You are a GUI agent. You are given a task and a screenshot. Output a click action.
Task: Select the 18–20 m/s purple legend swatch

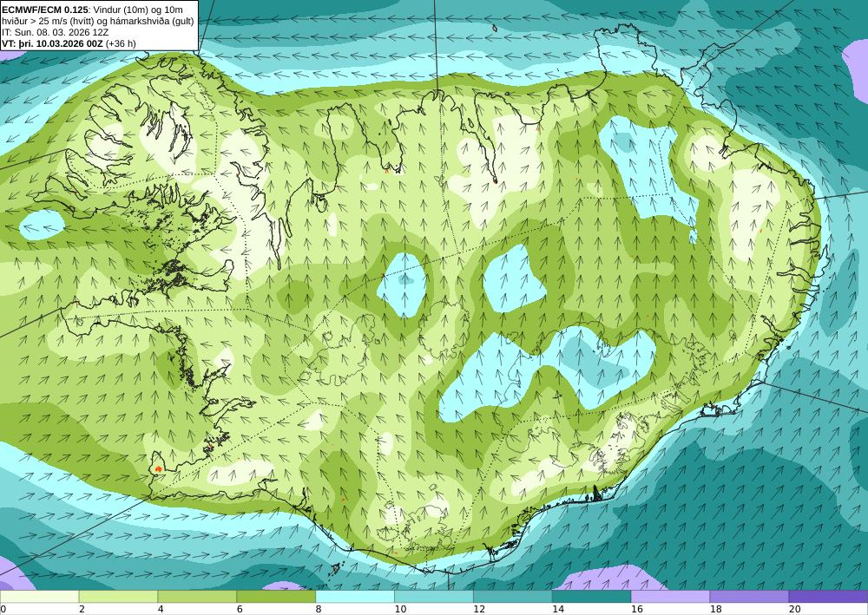coord(750,597)
